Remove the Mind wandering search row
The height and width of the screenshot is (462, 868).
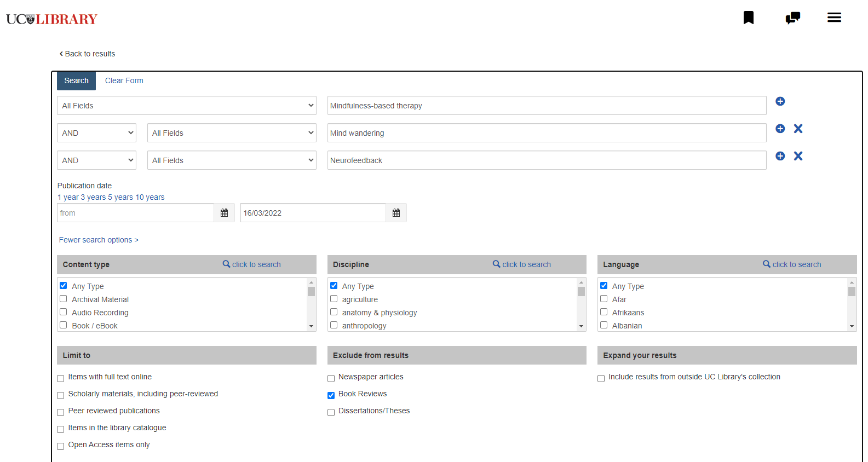(798, 129)
